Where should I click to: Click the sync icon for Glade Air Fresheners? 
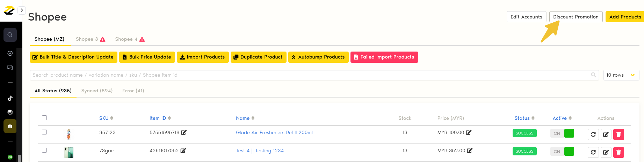click(x=593, y=134)
